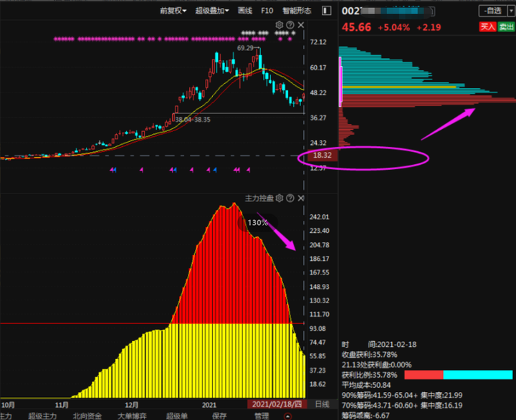Click the 45.66 current price
Screen dimensions: 516x420
click(x=356, y=27)
